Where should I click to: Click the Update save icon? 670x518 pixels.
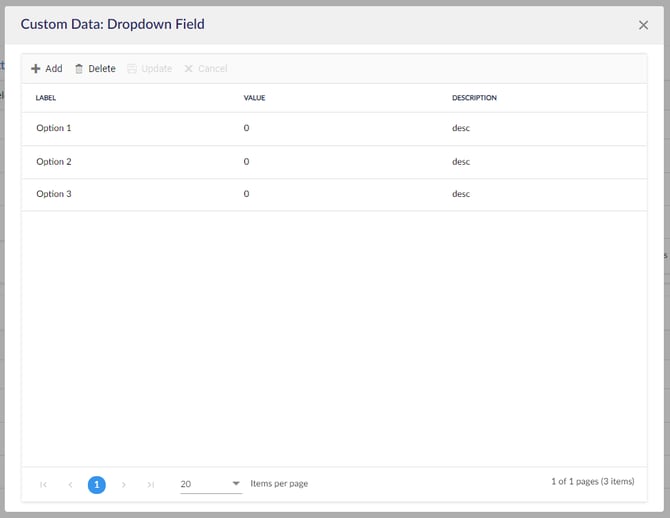click(x=132, y=69)
